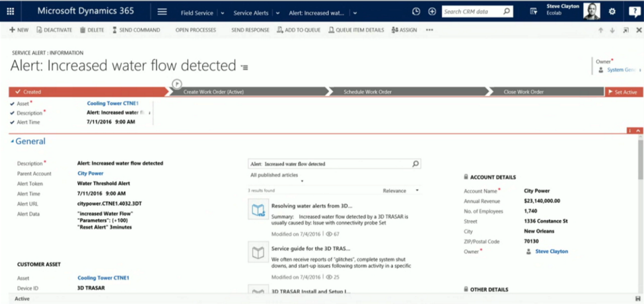644x304 pixels.
Task: Open the hamburger navigation menu
Action: point(162,12)
